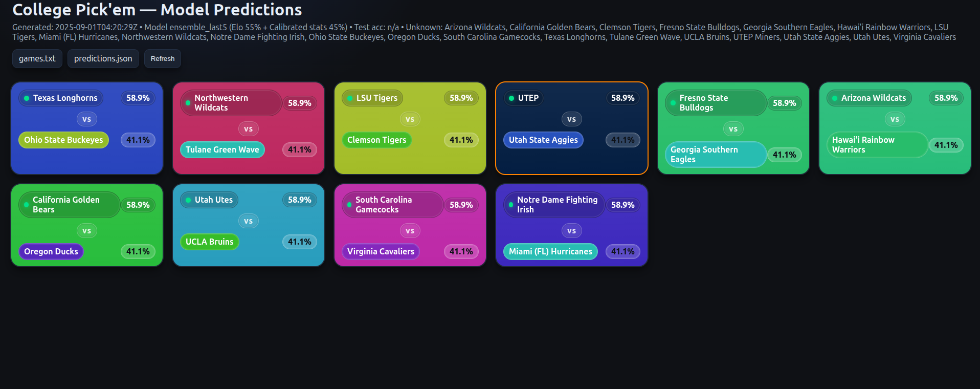Click the 41.1% badge for UCLA Bruins
980x389 pixels.
pos(300,242)
